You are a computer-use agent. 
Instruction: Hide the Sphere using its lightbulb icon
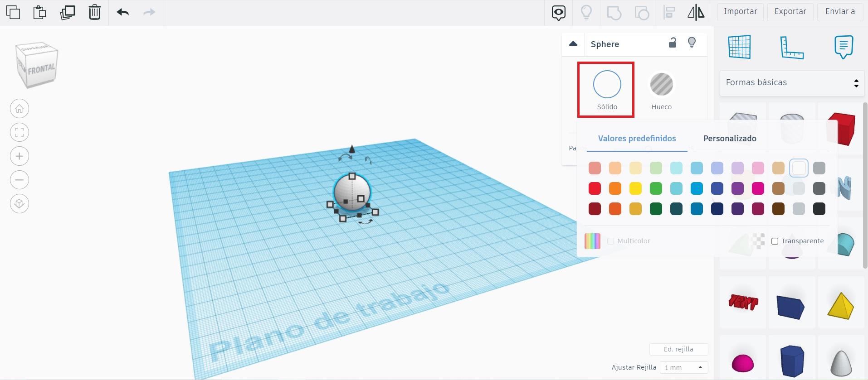[x=692, y=43]
